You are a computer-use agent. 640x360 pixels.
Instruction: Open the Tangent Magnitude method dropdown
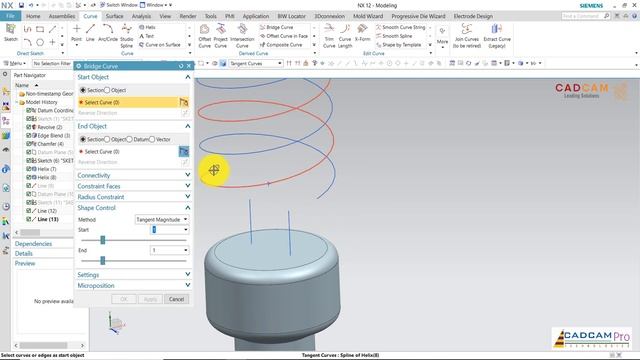[x=162, y=220]
